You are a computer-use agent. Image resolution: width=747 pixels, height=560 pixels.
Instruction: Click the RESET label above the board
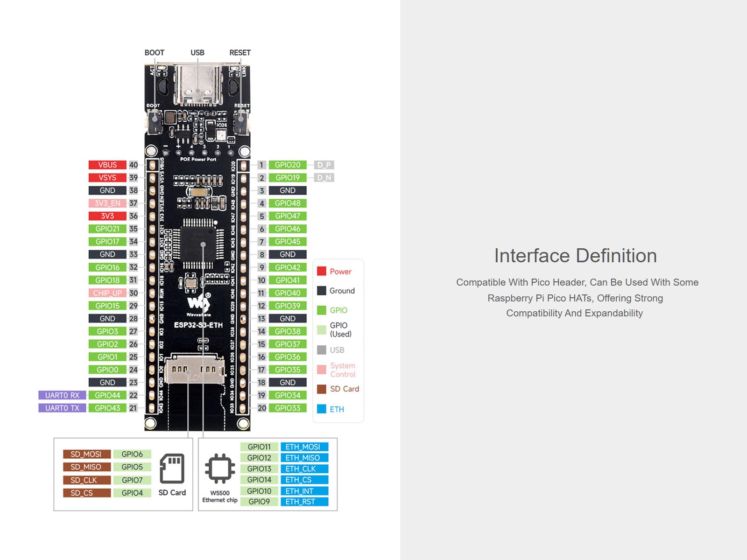[x=240, y=53]
